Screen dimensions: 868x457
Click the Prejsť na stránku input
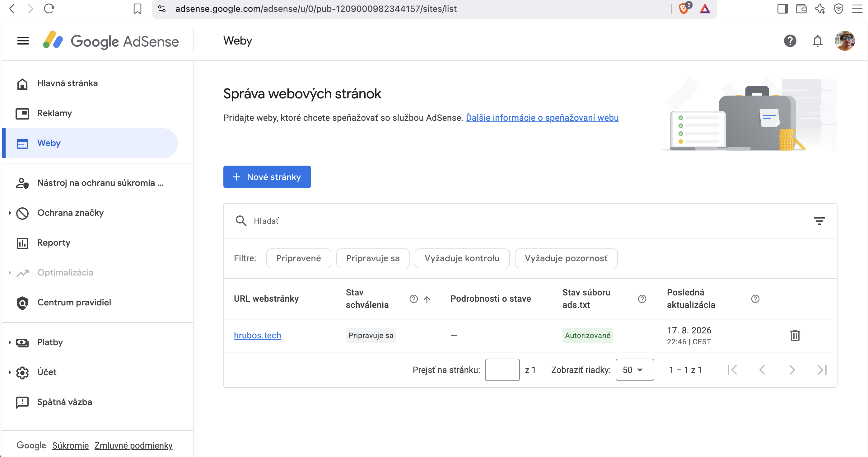point(502,370)
